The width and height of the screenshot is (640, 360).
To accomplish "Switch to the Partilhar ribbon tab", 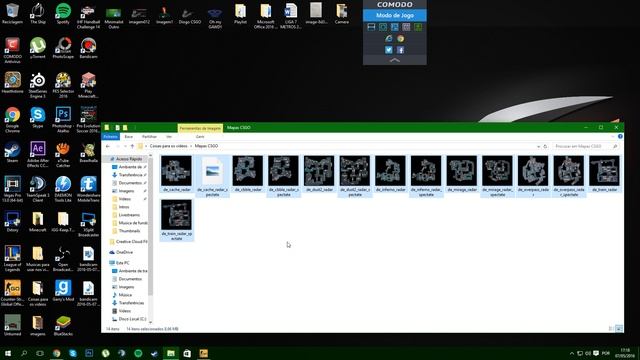I will point(149,136).
